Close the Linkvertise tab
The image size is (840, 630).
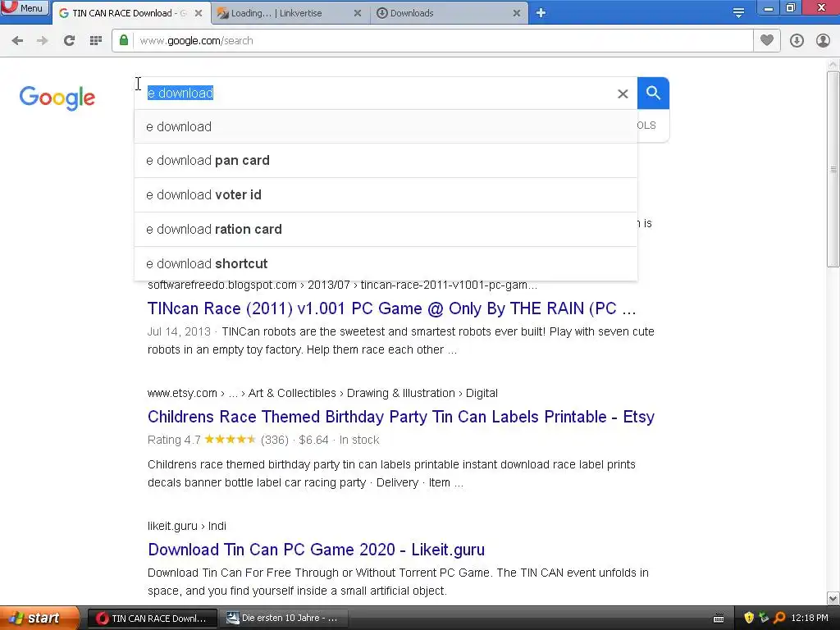point(358,13)
